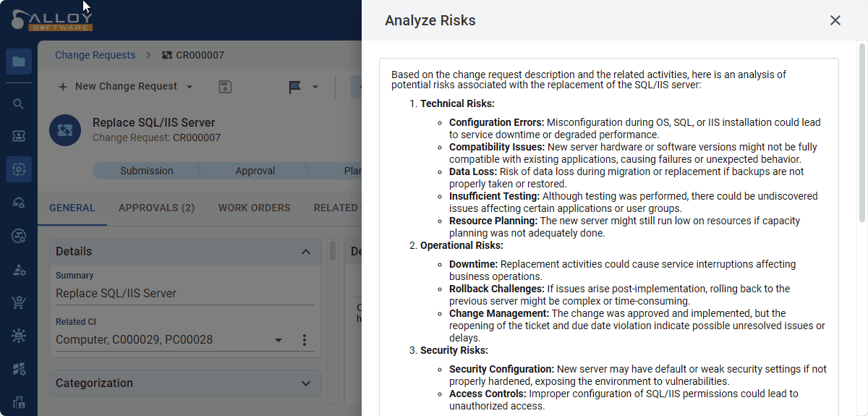Open the shopping cart sidebar icon

click(19, 302)
